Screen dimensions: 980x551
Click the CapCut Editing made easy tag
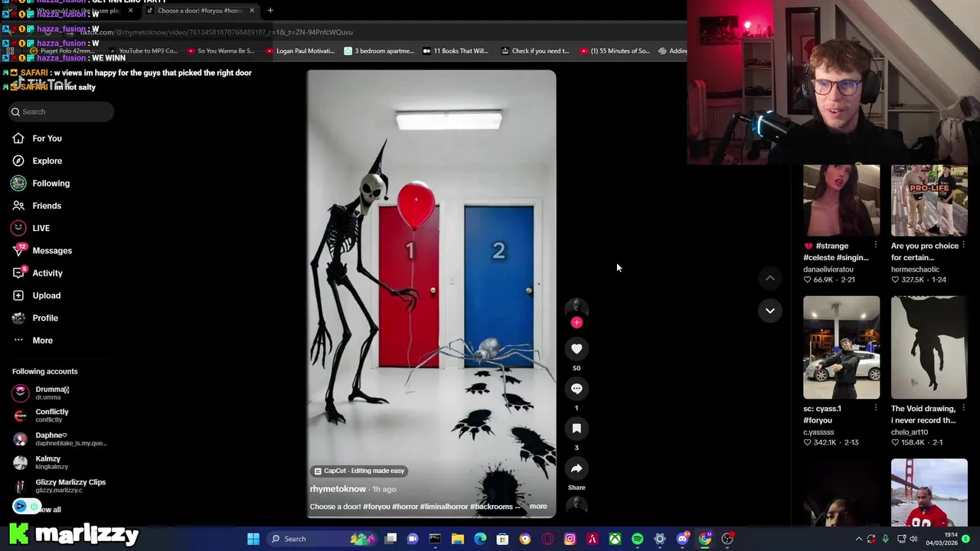pos(359,471)
